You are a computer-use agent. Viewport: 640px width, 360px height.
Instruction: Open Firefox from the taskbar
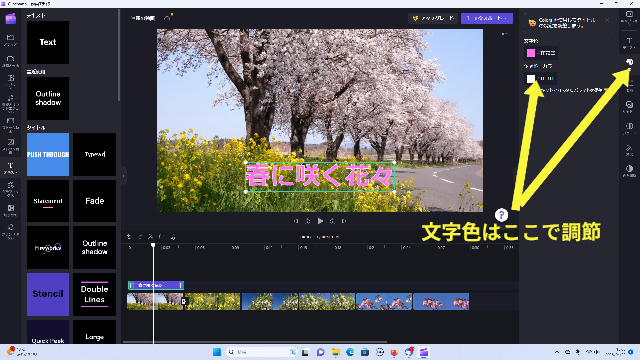[394, 352]
